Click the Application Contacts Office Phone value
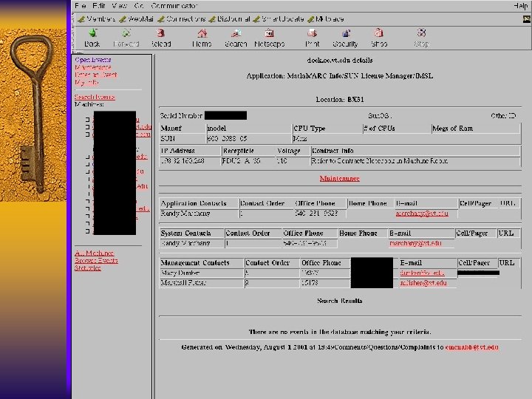532x399 pixels. pyautogui.click(x=316, y=214)
